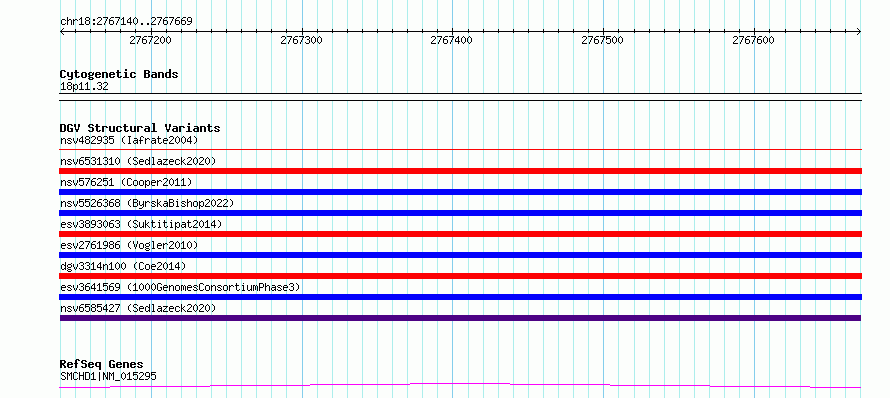Screen dimensions: 890x398
Task: Click the nsv482935 (Iafrate2004) variant label
Action: (x=129, y=140)
